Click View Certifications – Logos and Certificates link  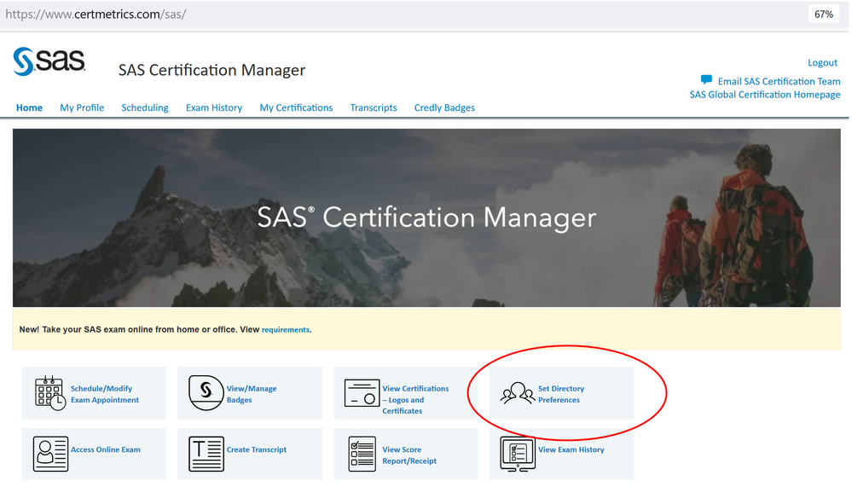click(x=415, y=400)
